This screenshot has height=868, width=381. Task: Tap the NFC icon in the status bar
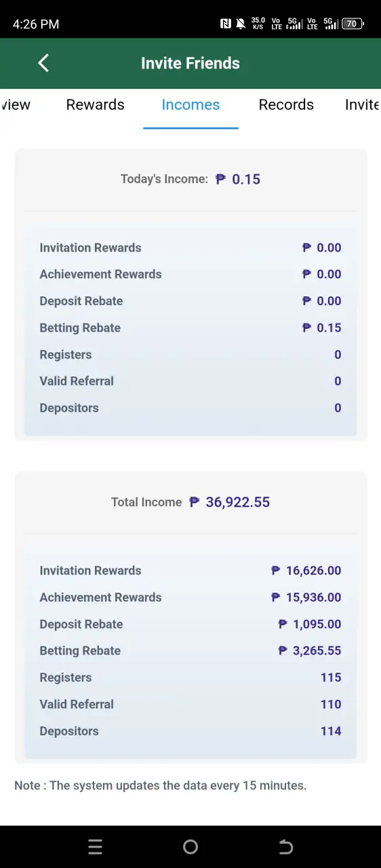click(x=226, y=24)
